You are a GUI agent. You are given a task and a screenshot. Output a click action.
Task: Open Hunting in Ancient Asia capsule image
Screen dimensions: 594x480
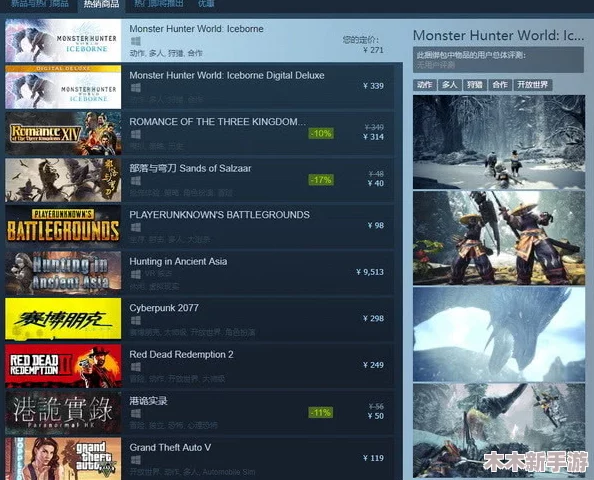[x=63, y=273]
